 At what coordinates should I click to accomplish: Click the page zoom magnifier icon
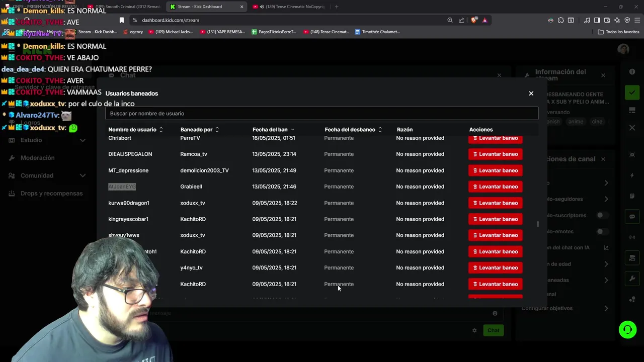point(450,20)
